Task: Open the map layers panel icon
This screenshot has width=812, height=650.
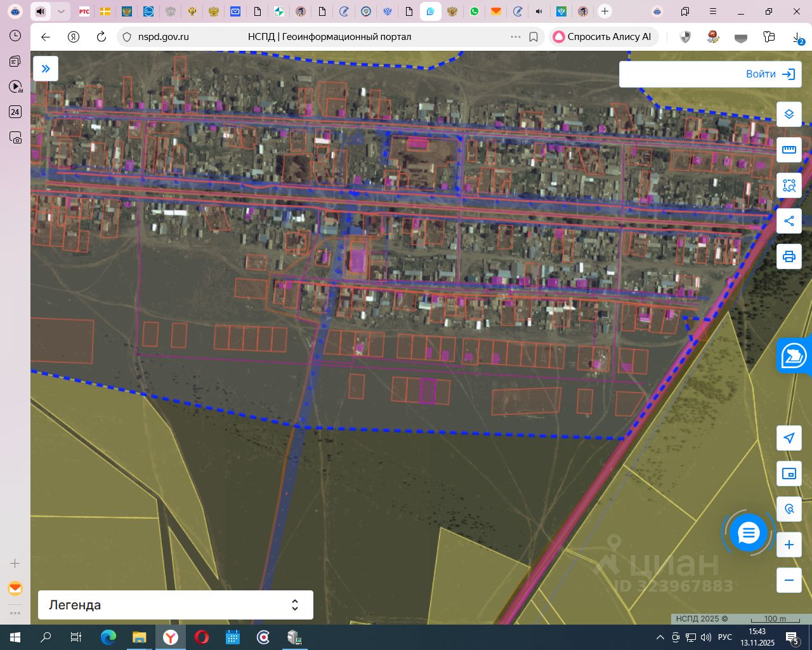Action: pyautogui.click(x=789, y=114)
